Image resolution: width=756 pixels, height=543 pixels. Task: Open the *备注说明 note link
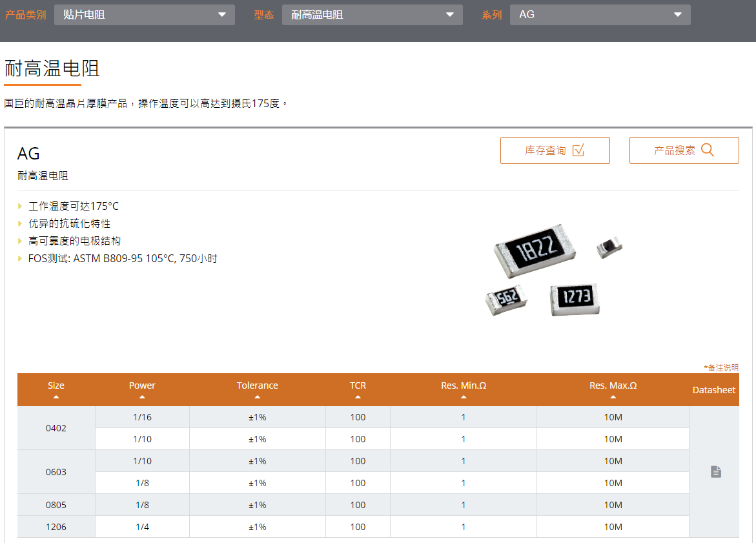click(x=720, y=367)
